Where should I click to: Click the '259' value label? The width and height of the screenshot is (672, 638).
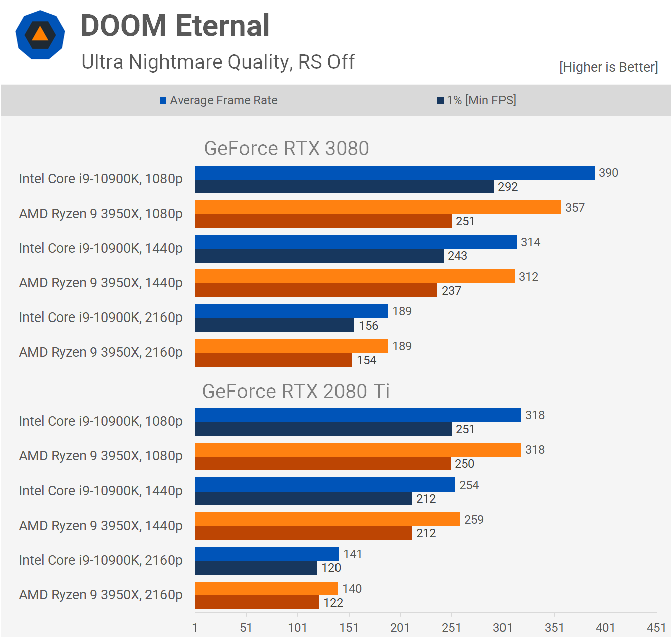coord(474,520)
